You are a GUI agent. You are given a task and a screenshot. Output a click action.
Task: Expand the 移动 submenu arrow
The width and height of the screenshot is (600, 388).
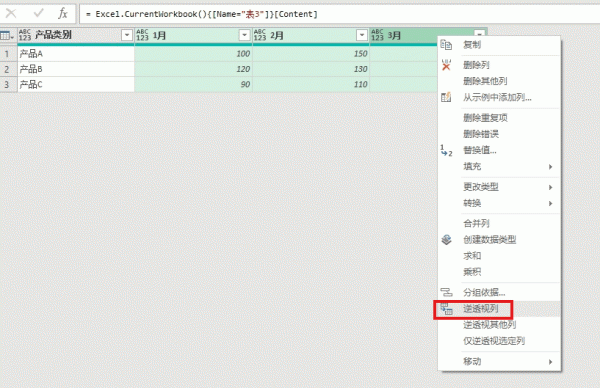point(550,362)
